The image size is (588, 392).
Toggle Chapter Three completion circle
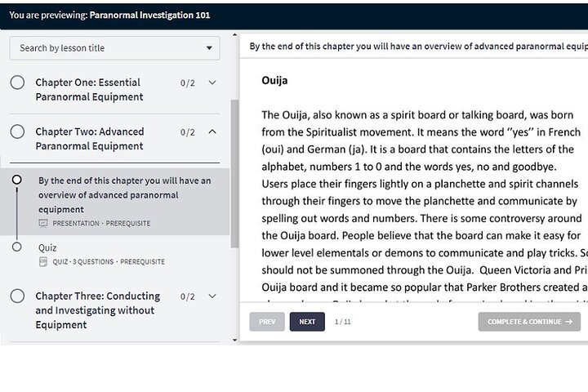(x=17, y=296)
